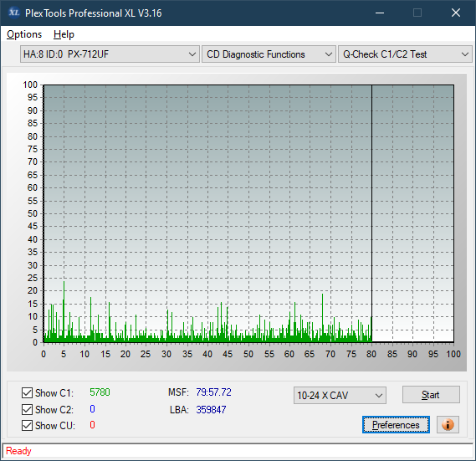Open the 10-24 X CAV speed dropdown
The image size is (476, 461).
340,396
